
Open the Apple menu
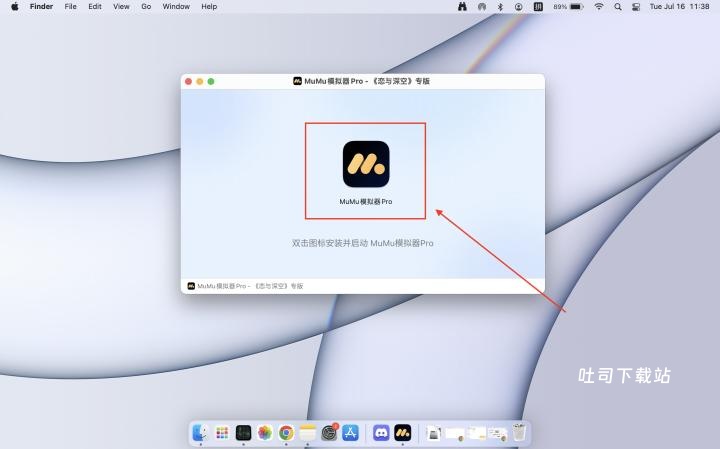(x=15, y=6)
